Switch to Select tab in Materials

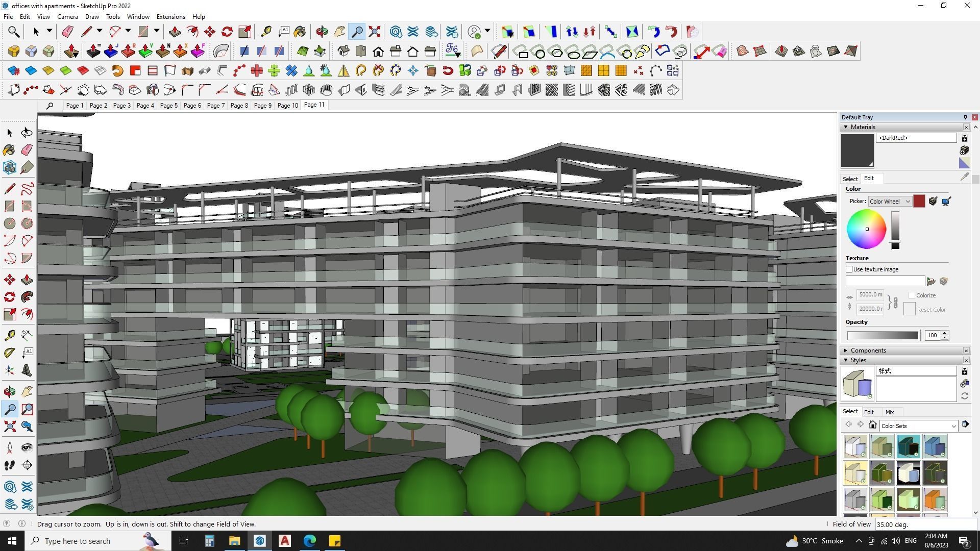point(850,179)
